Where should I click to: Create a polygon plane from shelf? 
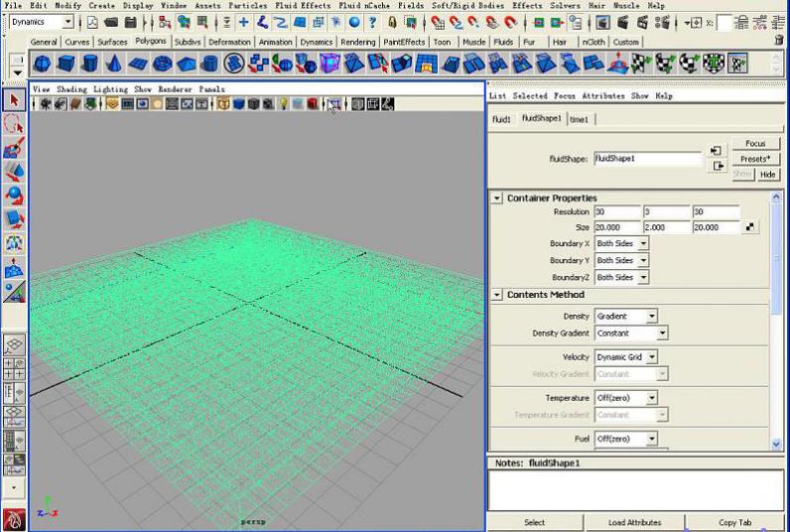tap(138, 64)
